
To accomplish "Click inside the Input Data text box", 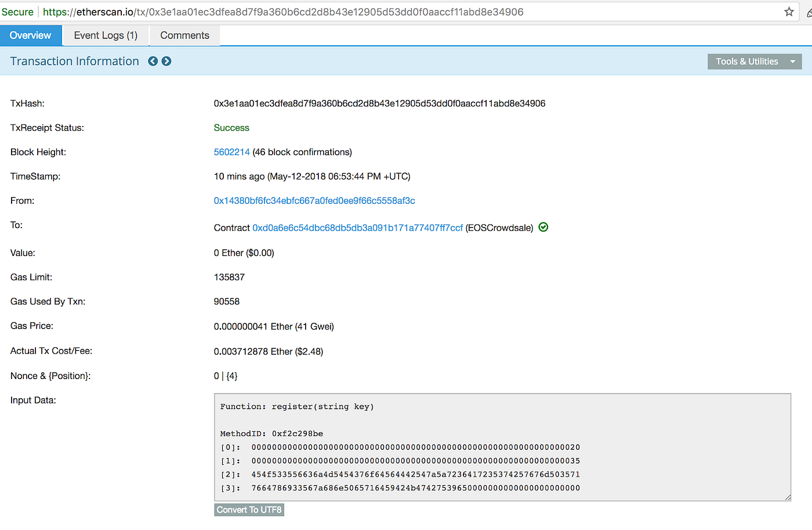I will point(502,447).
